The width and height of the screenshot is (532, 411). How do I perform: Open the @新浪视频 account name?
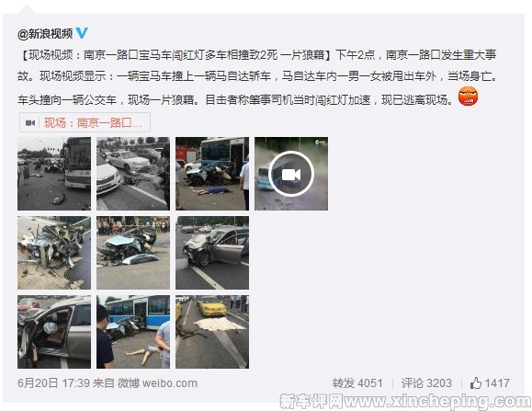(45, 34)
